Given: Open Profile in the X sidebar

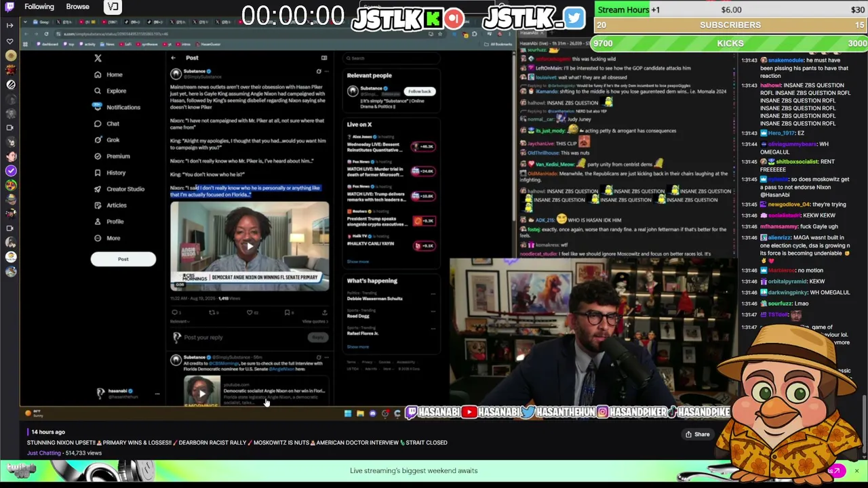Looking at the screenshot, I should coord(109,222).
